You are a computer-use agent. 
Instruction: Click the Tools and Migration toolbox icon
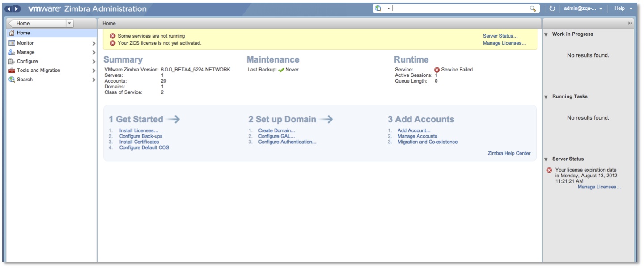[x=12, y=71]
